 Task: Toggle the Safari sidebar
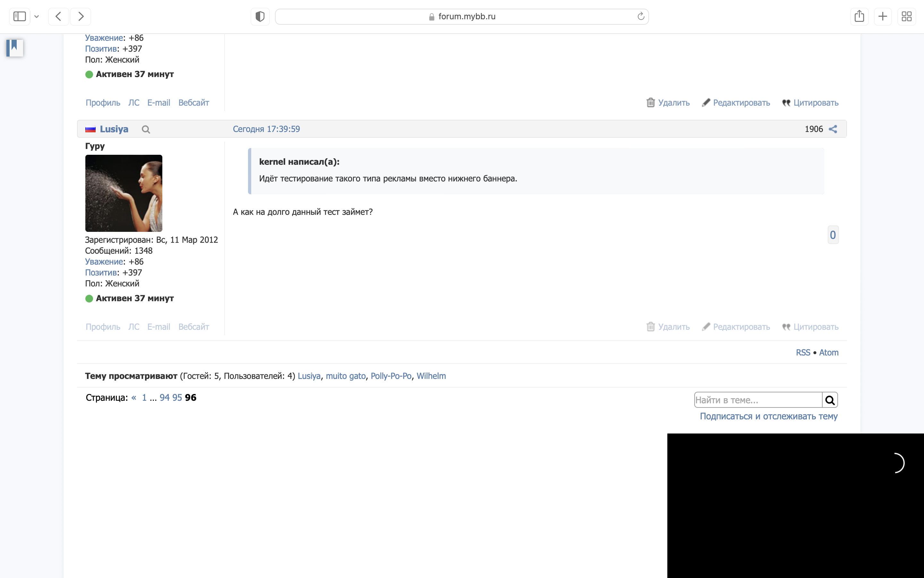(20, 16)
